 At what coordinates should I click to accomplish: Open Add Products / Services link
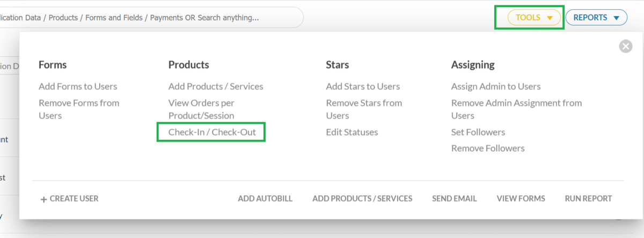(x=216, y=86)
